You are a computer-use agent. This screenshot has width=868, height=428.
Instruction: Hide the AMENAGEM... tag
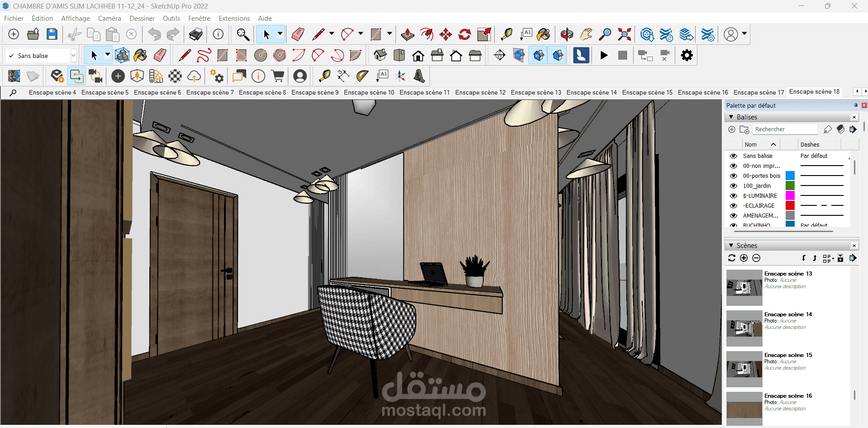point(733,215)
